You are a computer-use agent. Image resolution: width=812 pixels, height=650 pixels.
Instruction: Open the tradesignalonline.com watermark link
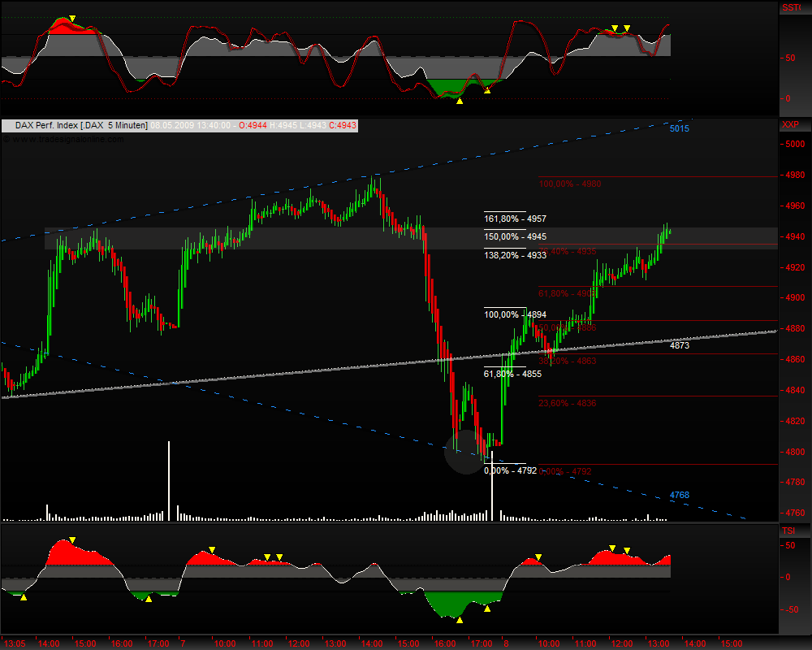(x=65, y=139)
